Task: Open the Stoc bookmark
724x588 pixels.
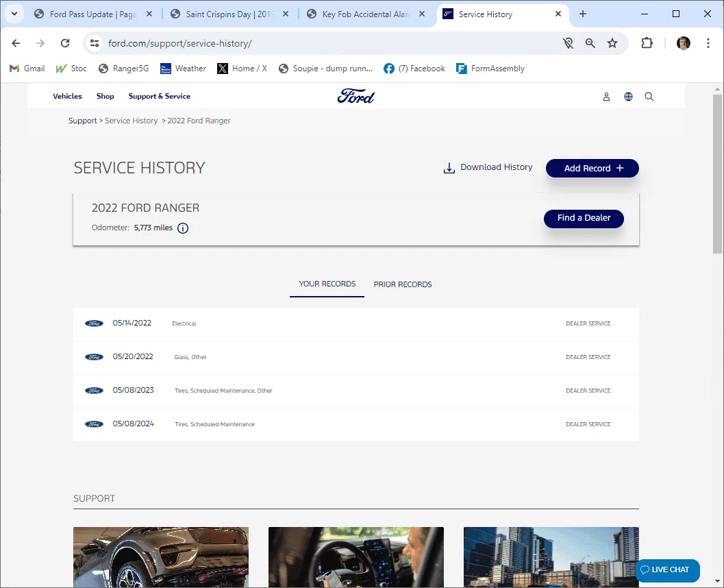Action: (x=71, y=69)
